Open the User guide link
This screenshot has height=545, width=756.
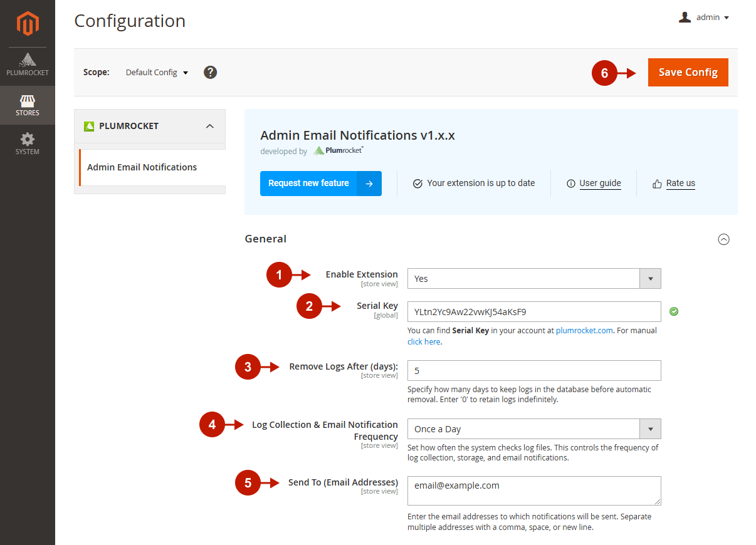point(600,184)
